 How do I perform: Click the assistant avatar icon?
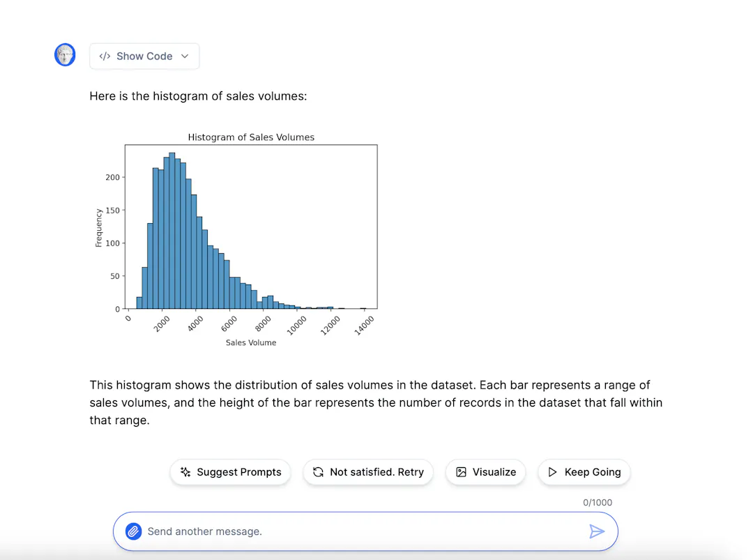click(x=65, y=54)
